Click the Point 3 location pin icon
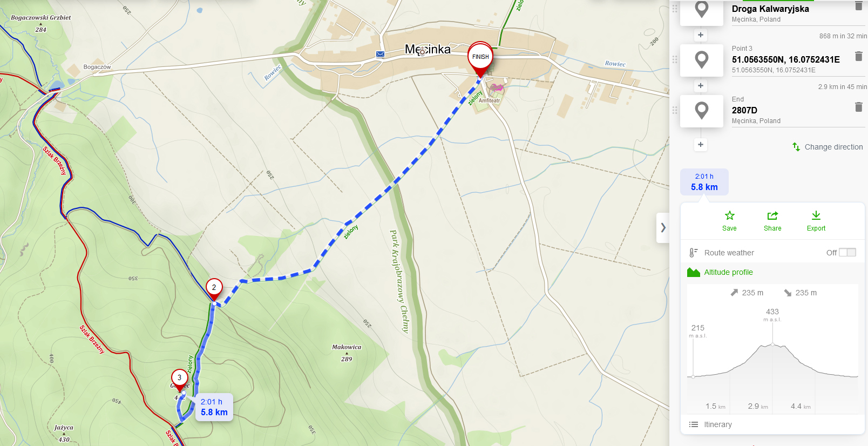The width and height of the screenshot is (868, 446). point(702,60)
